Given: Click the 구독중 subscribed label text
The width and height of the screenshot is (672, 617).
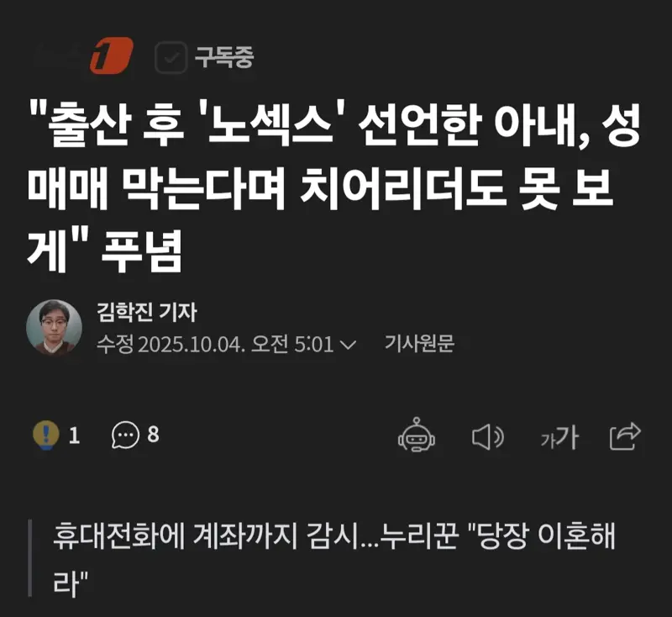Looking at the screenshot, I should (224, 57).
